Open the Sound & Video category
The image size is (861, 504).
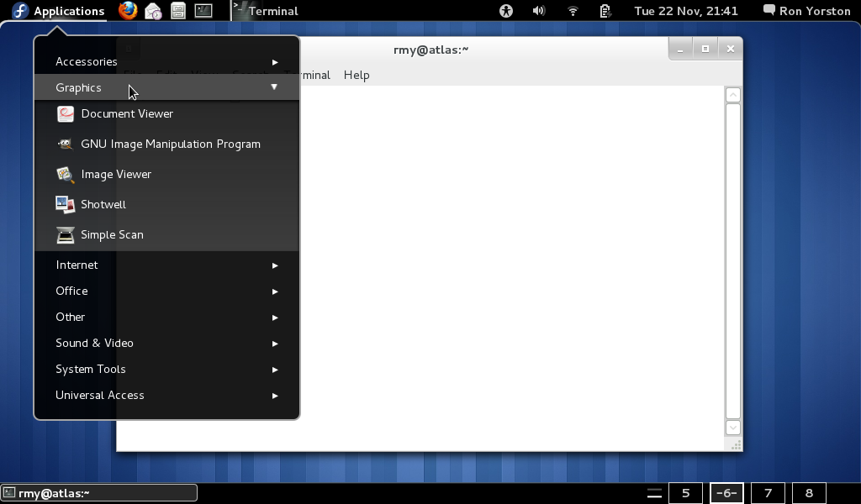(94, 343)
